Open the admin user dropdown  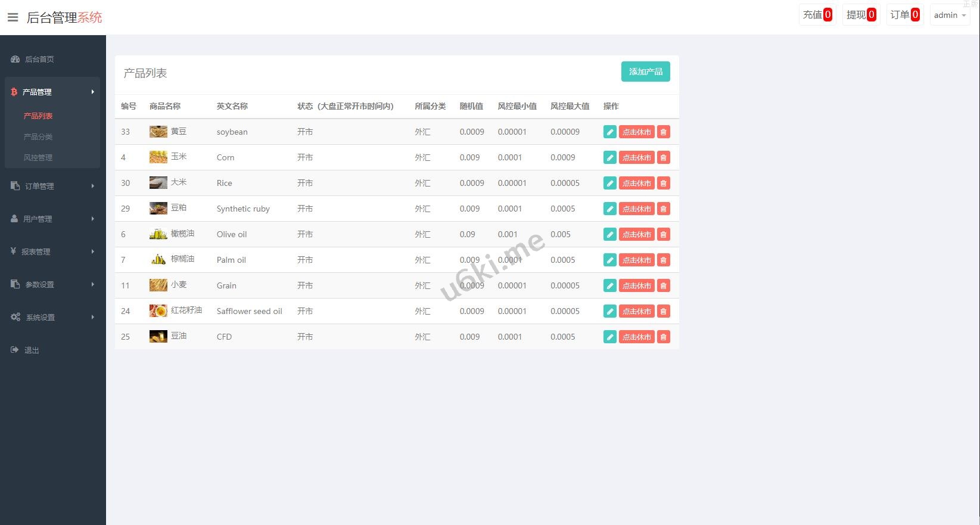950,15
